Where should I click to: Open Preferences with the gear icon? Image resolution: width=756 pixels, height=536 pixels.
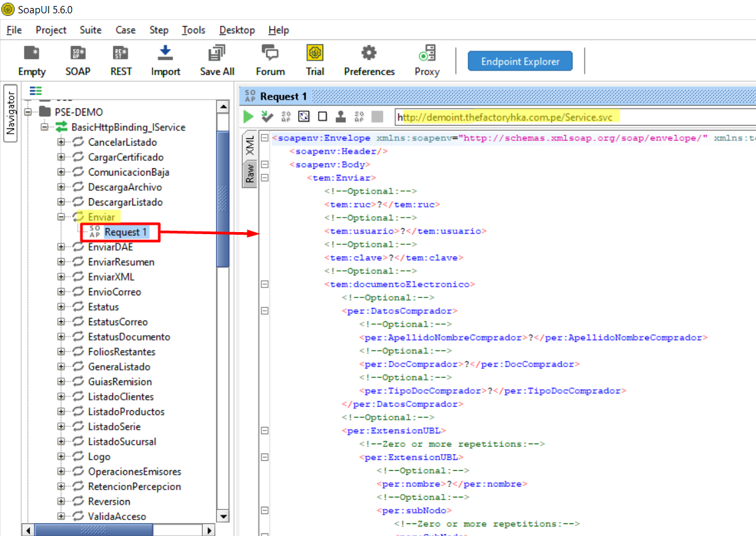coord(369,53)
